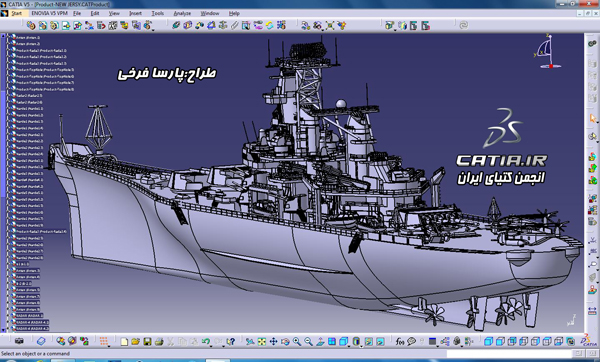Click the Fit All In view icon
This screenshot has height=362, width=600.
pos(262,341)
